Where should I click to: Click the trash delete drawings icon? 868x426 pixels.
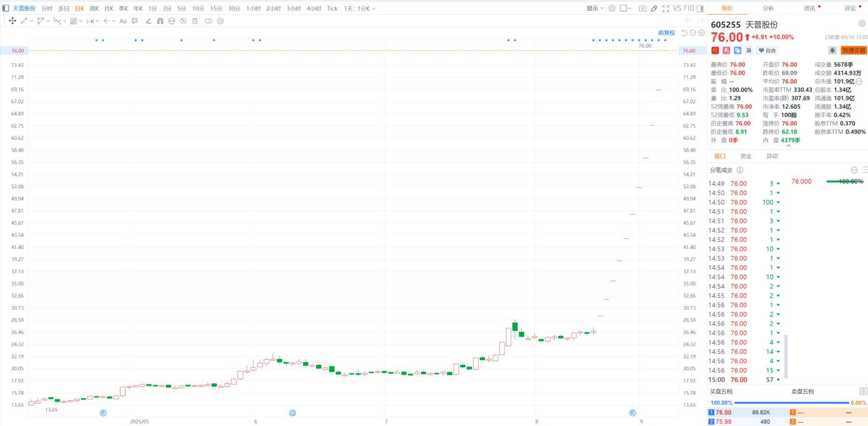point(195,21)
